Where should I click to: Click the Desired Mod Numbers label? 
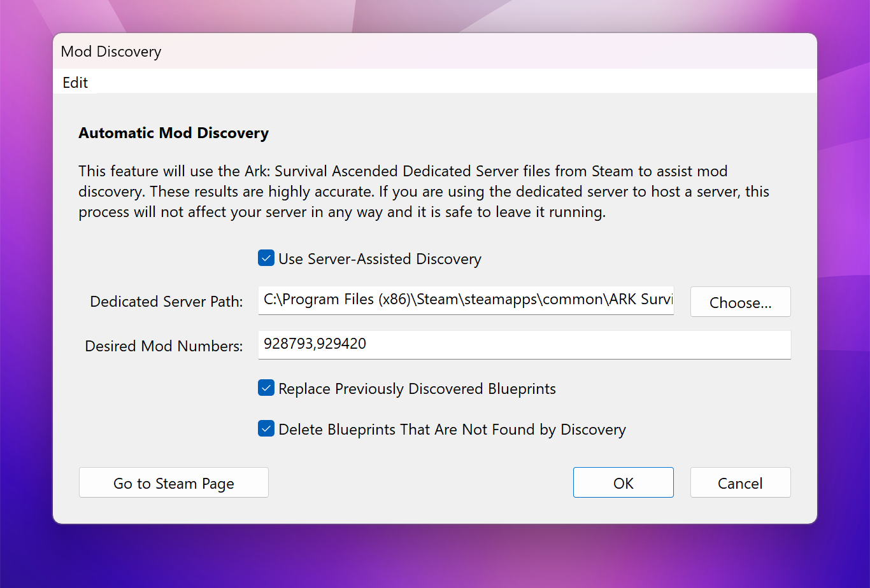164,346
